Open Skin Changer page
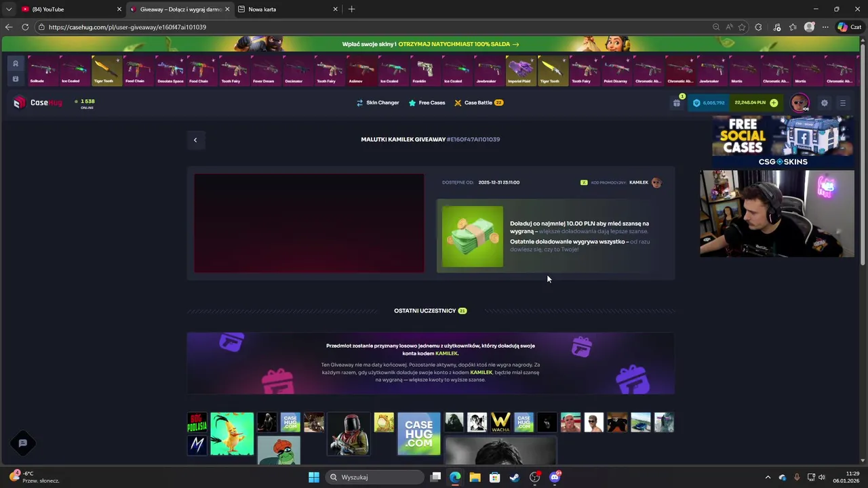Image resolution: width=868 pixels, height=488 pixels. pyautogui.click(x=378, y=103)
